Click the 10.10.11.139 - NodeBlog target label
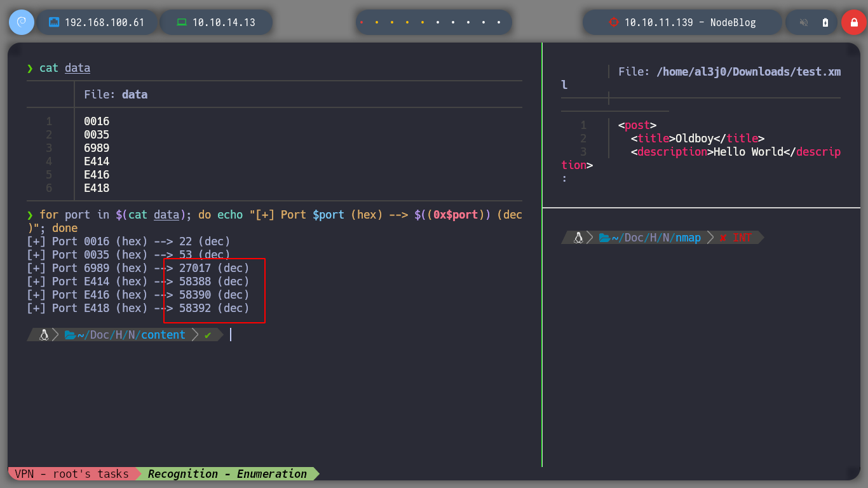This screenshot has width=868, height=488. point(690,22)
